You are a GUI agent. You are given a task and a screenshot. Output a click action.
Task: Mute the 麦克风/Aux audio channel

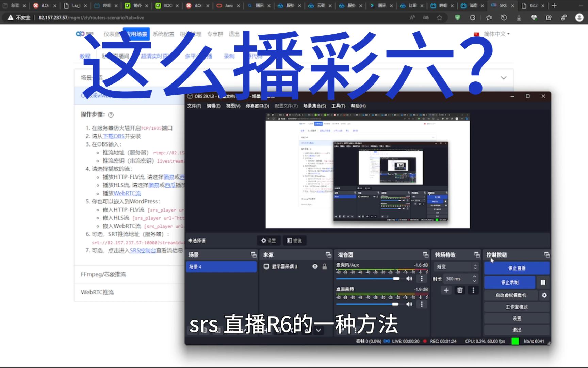tap(409, 279)
